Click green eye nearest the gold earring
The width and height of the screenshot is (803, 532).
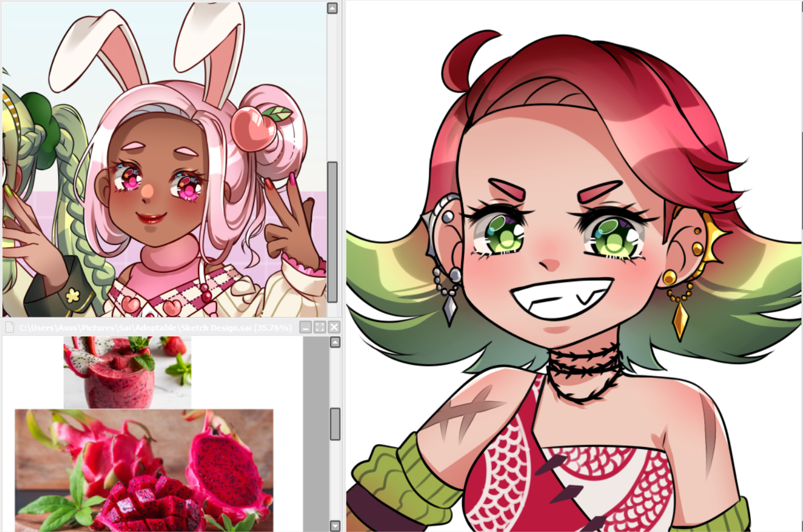(x=612, y=235)
